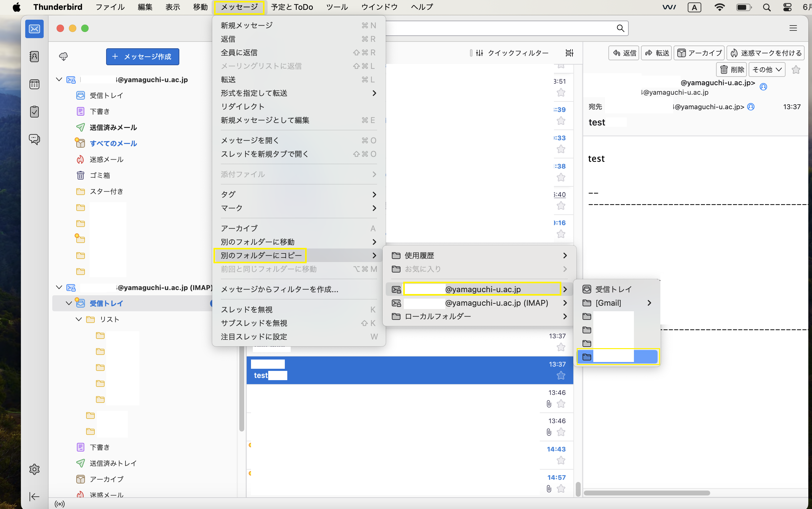The height and width of the screenshot is (509, 812).
Task: Select メッセージからフィルターを作成 item
Action: [299, 289]
